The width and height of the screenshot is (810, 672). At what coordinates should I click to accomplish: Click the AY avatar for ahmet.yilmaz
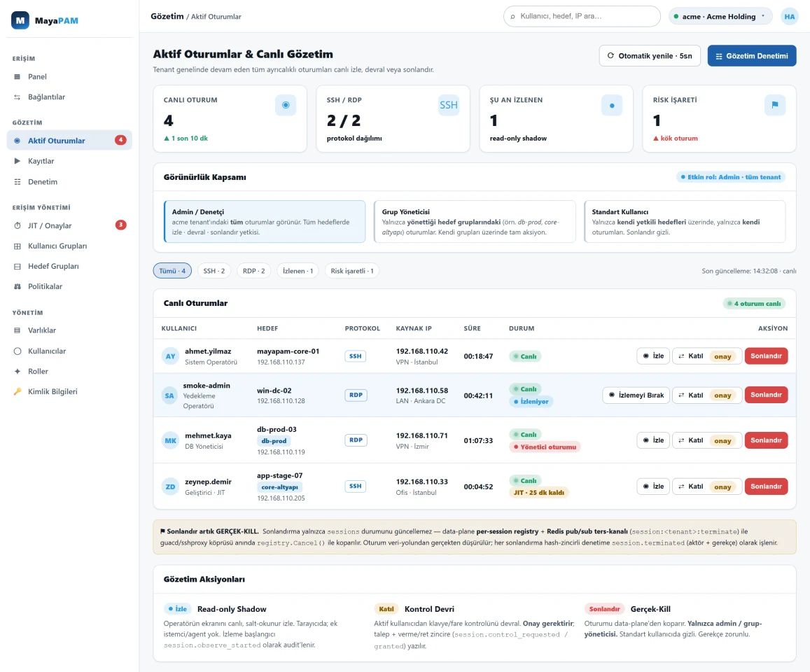(171, 356)
